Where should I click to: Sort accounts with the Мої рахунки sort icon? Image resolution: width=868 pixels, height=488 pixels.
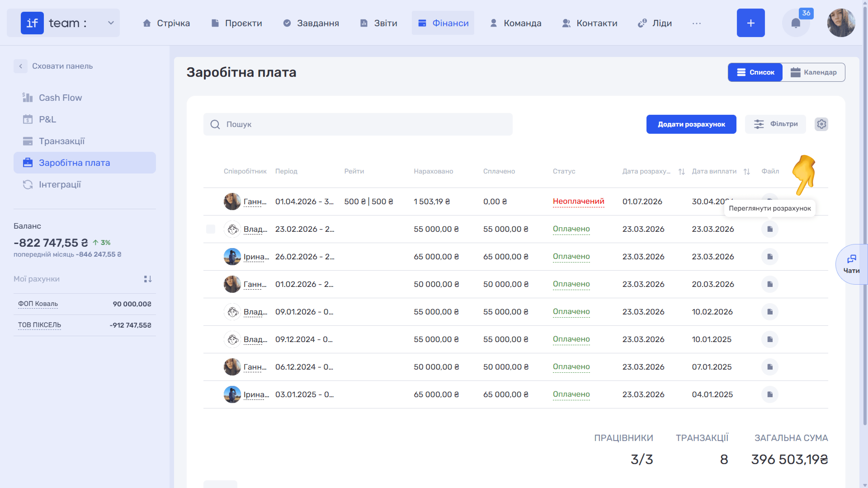pos(148,279)
